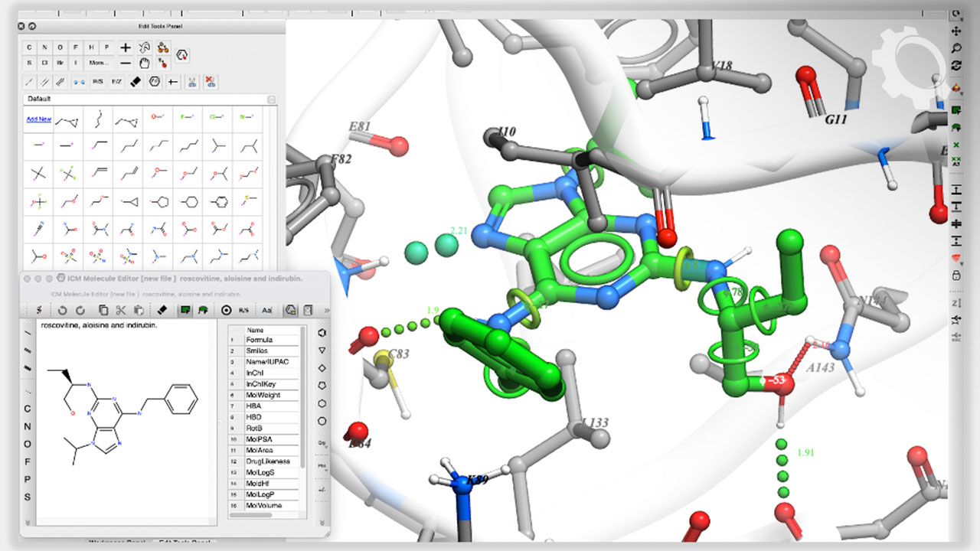Switch to the Edit Tools Panel tab
This screenshot has width=980, height=551.
(x=185, y=542)
